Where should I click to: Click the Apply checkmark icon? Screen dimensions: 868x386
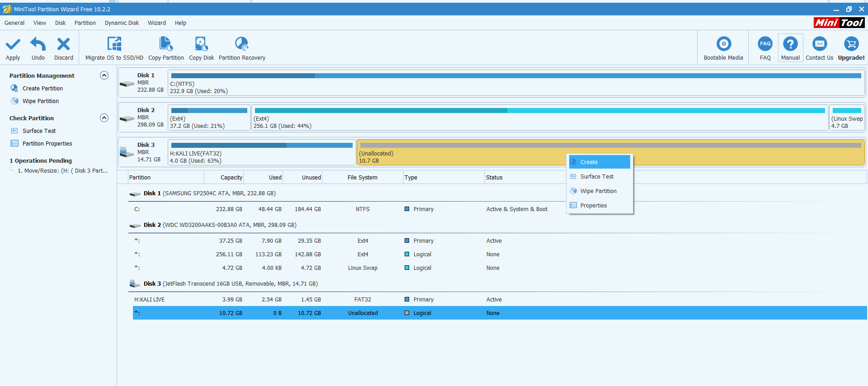click(13, 44)
